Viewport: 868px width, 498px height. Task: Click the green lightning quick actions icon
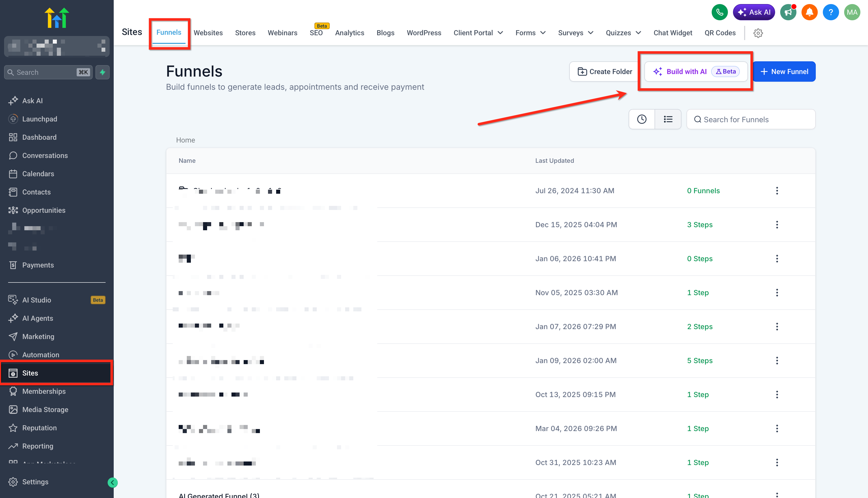click(x=102, y=72)
